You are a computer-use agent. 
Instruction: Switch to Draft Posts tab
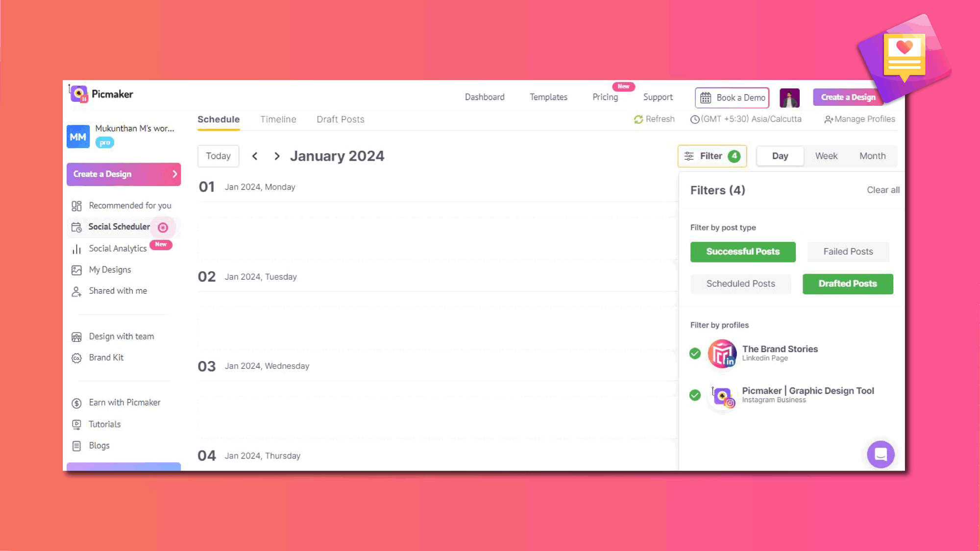(341, 119)
